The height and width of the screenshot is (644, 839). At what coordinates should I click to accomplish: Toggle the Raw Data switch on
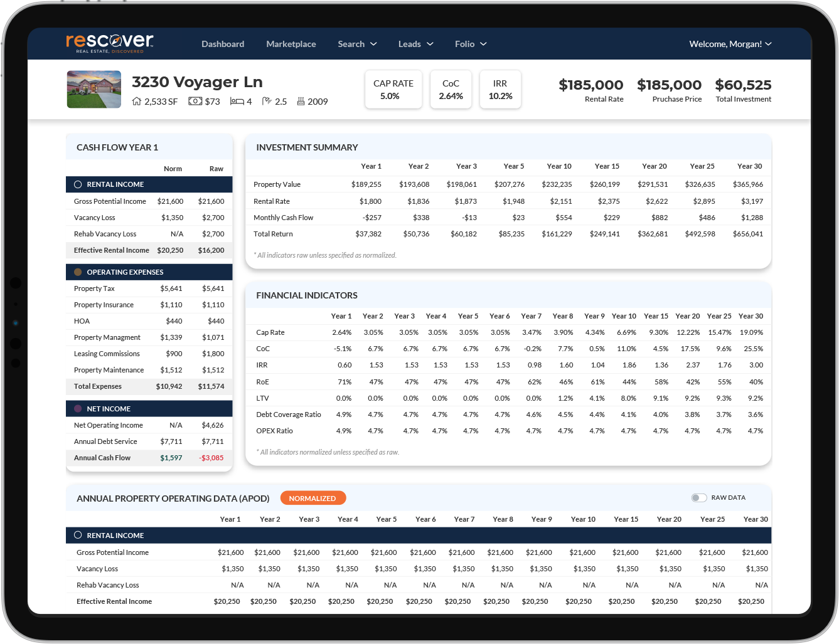(698, 498)
